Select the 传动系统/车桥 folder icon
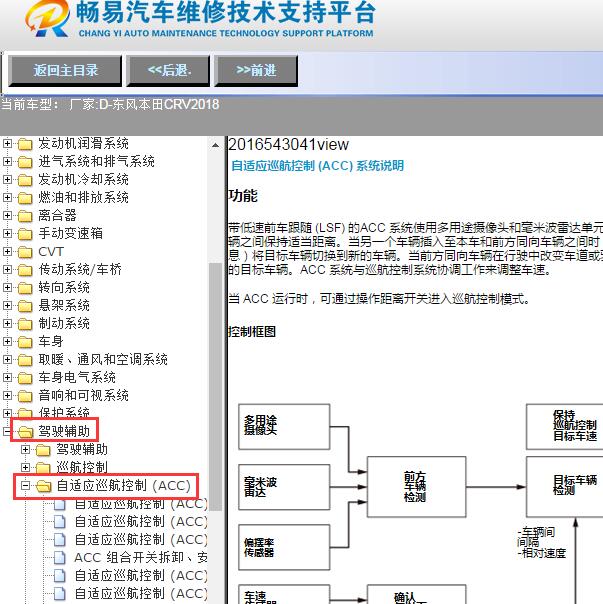Screen dimensions: 603x604 point(25,270)
